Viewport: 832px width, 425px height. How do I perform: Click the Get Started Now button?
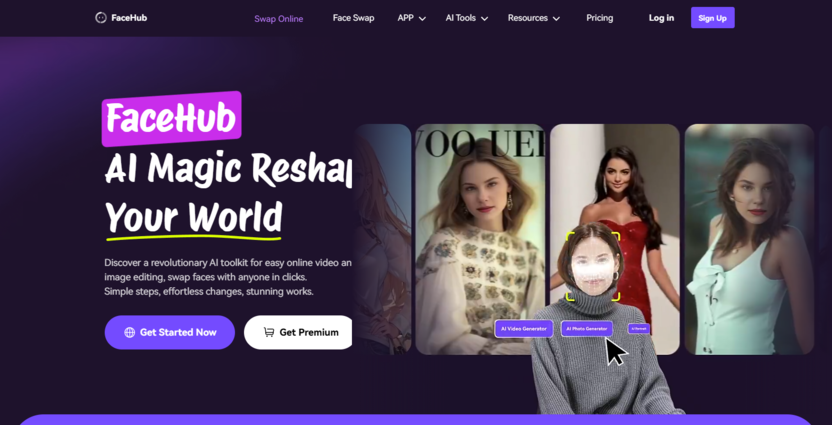[x=170, y=332]
